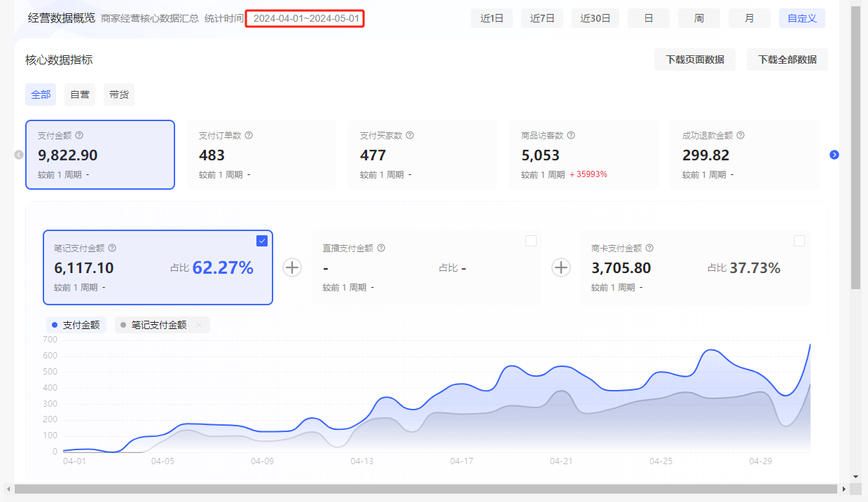Click help icon beside 支付买家数
868x502 pixels.
[x=410, y=136]
